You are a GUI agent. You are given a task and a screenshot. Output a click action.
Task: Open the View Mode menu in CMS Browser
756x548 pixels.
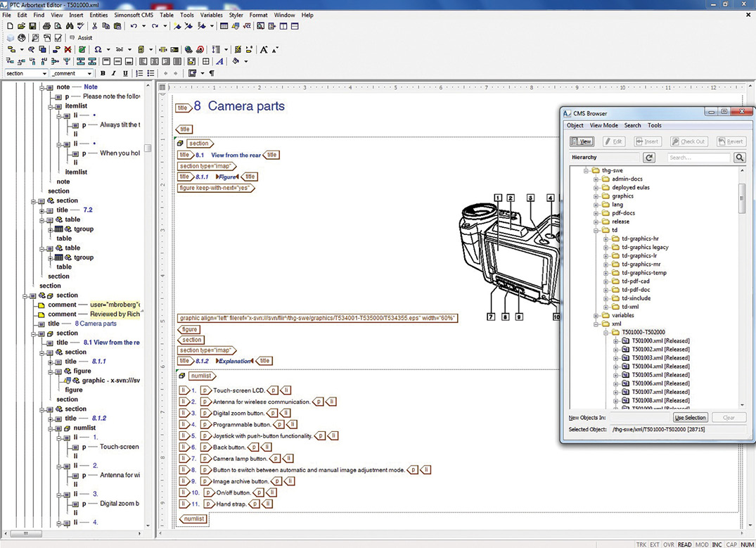(603, 125)
